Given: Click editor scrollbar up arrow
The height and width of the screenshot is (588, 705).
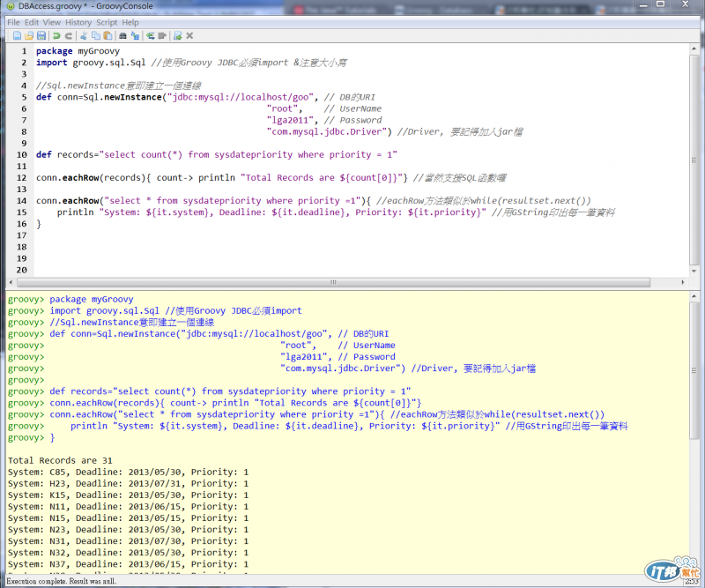Looking at the screenshot, I should (x=694, y=48).
